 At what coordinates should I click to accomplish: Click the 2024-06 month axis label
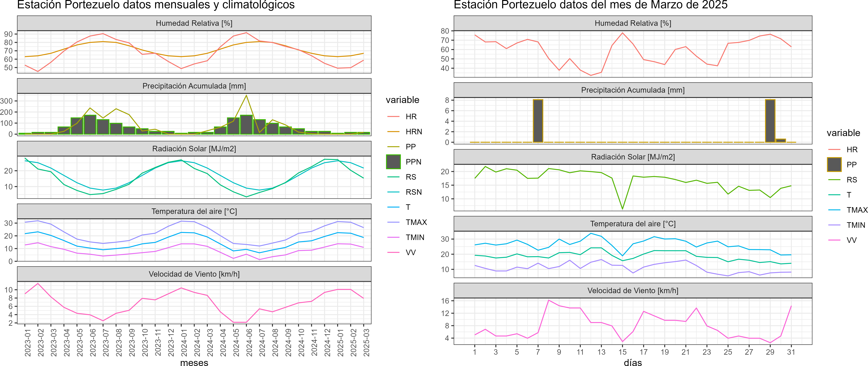249,342
